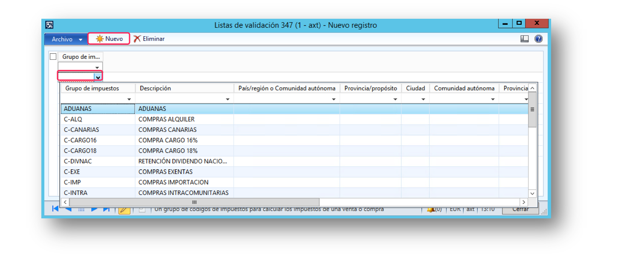Click the COMPRAS INTRACOMUNITARIAS description cell
644x258 pixels.
tap(185, 193)
